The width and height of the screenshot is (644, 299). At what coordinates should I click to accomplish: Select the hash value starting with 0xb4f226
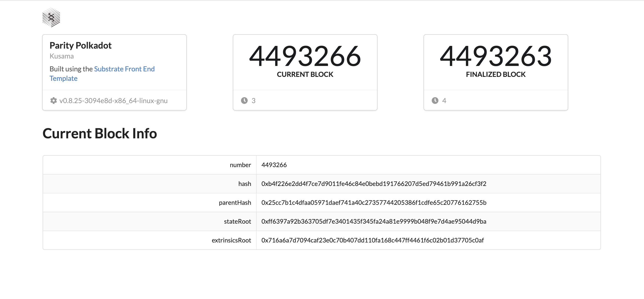pos(374,184)
